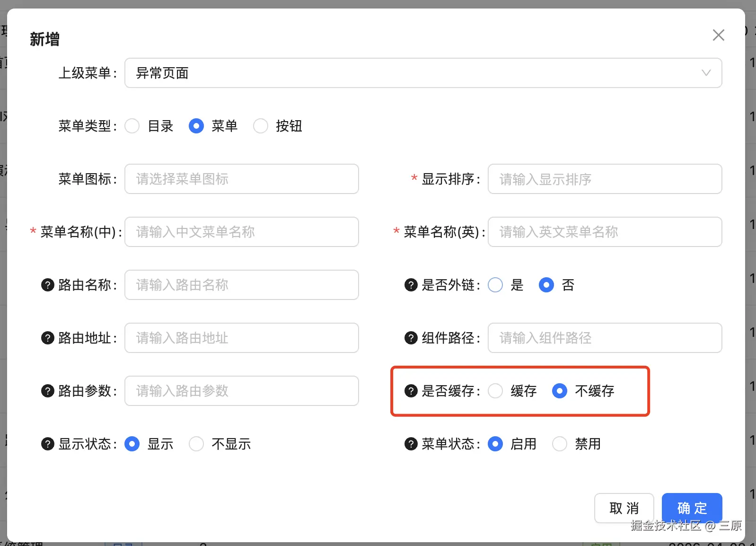Image resolution: width=756 pixels, height=546 pixels.
Task: Choose 缓存 radio option
Action: (x=495, y=391)
